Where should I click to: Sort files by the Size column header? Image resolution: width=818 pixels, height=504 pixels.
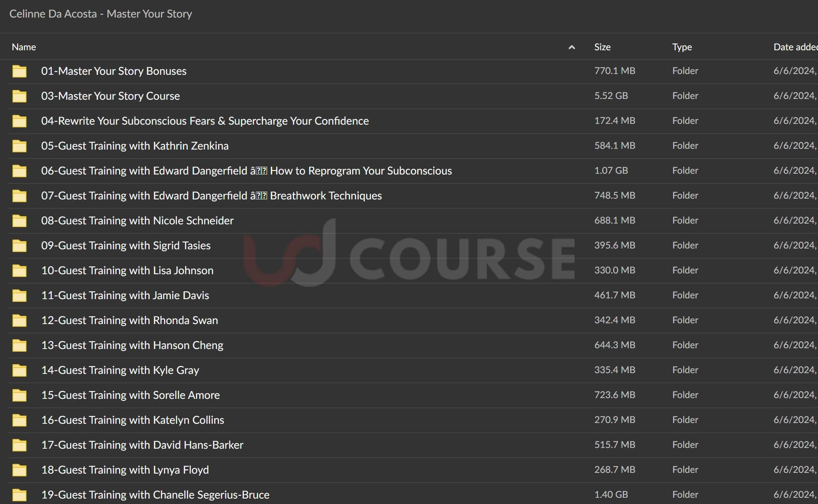602,47
